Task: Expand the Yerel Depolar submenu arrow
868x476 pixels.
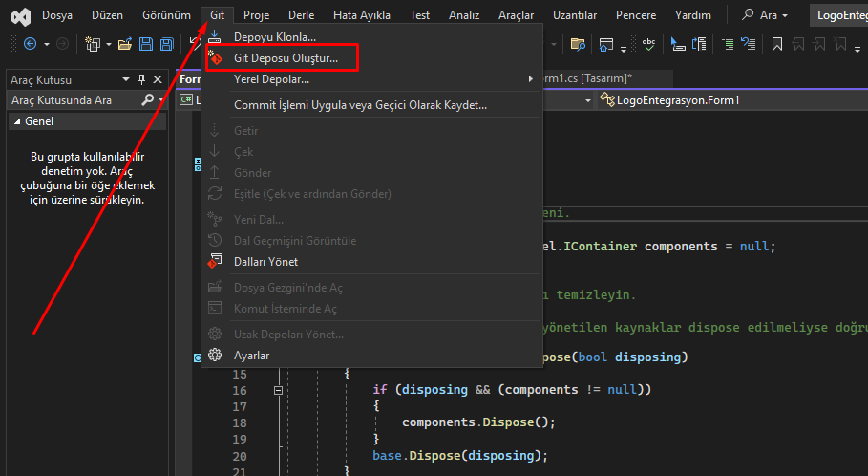Action: (x=530, y=79)
